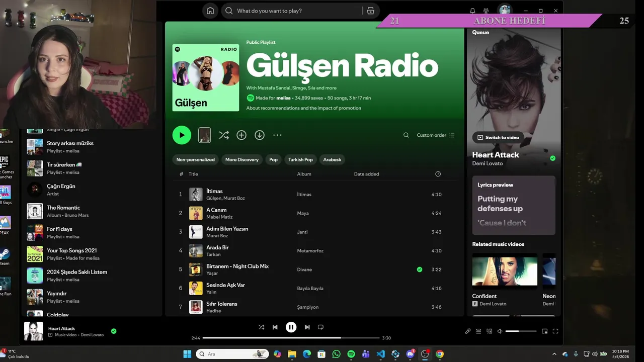644x362 pixels.
Task: Search within the playlist
Action: pyautogui.click(x=406, y=135)
